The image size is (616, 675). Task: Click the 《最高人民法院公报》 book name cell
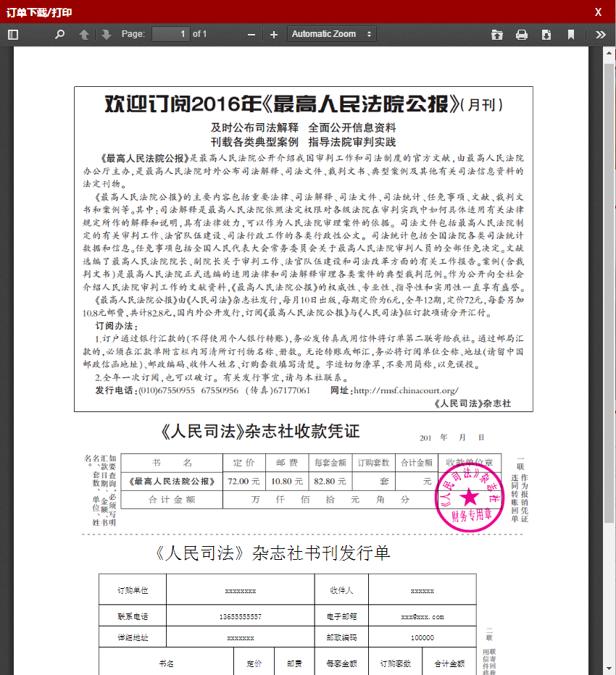(x=172, y=482)
